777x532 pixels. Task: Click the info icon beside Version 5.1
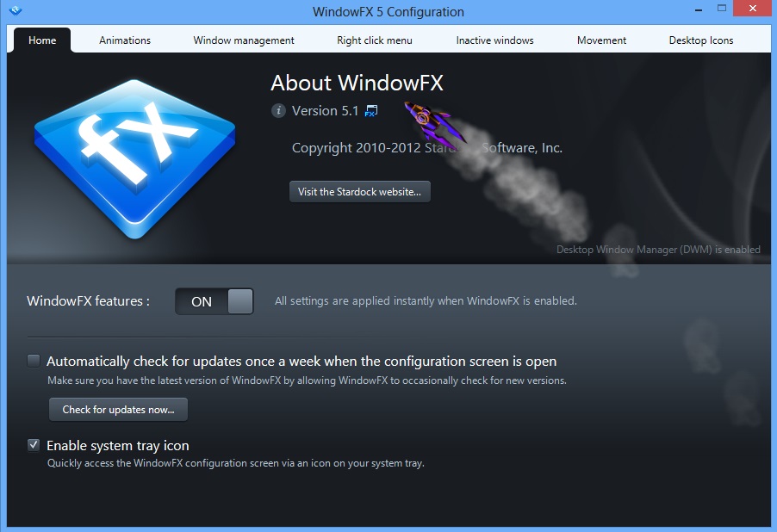point(278,110)
